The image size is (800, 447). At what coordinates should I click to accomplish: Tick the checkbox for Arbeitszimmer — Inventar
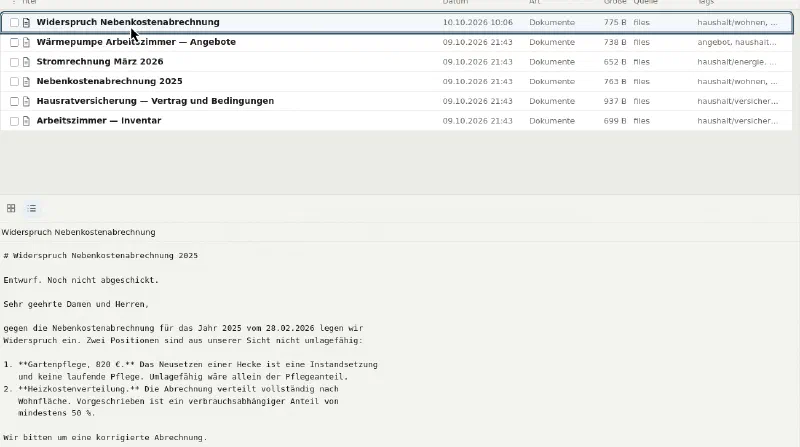tap(14, 121)
